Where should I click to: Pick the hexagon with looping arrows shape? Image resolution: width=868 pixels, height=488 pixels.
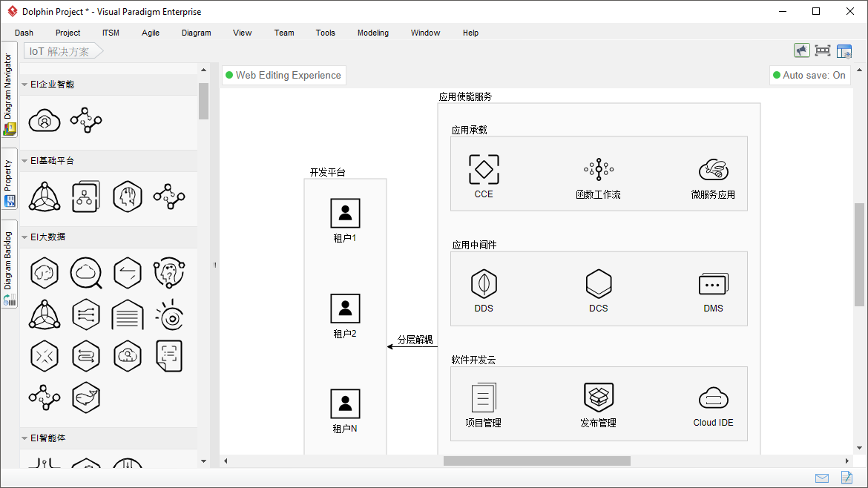click(x=86, y=356)
